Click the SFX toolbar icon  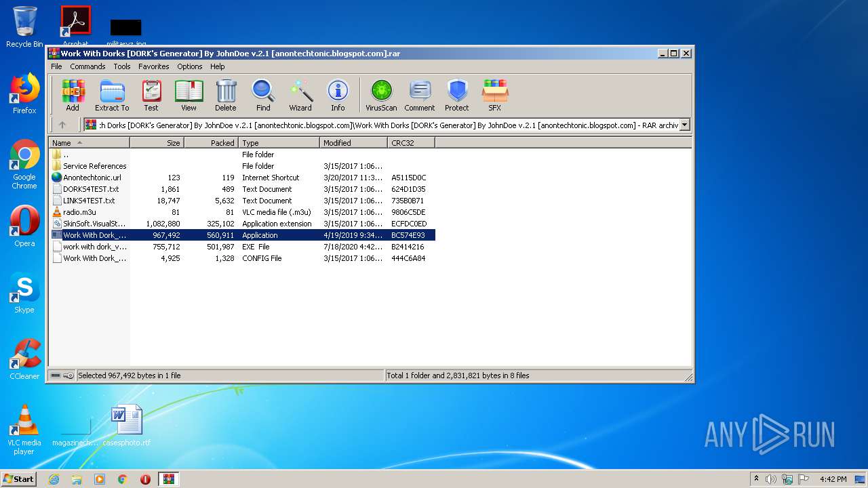[x=495, y=95]
